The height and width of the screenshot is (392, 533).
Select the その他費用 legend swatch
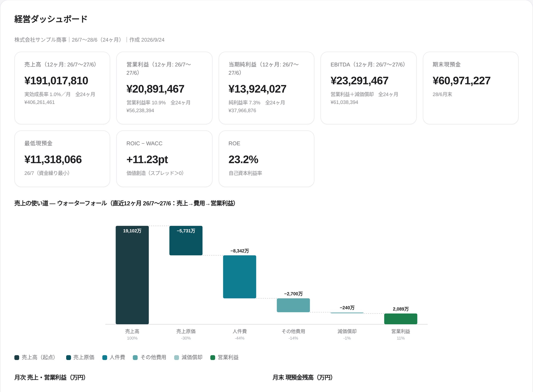135,358
